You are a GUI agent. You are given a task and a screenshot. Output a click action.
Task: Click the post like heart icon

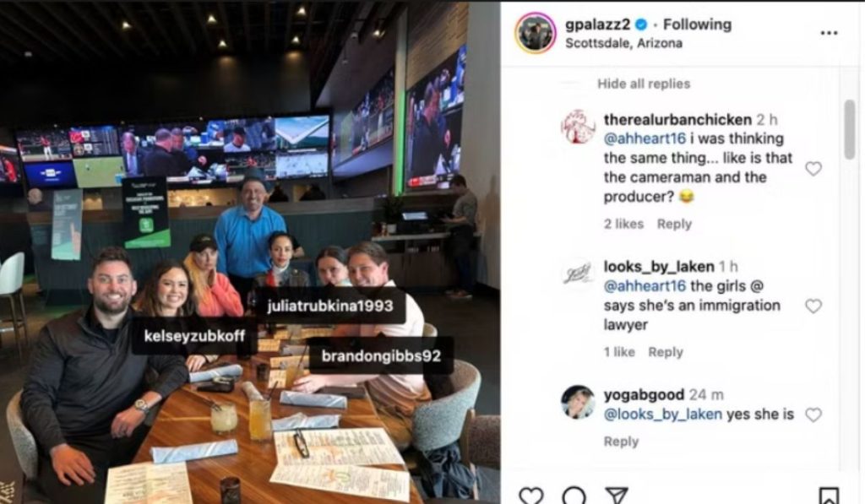531,496
